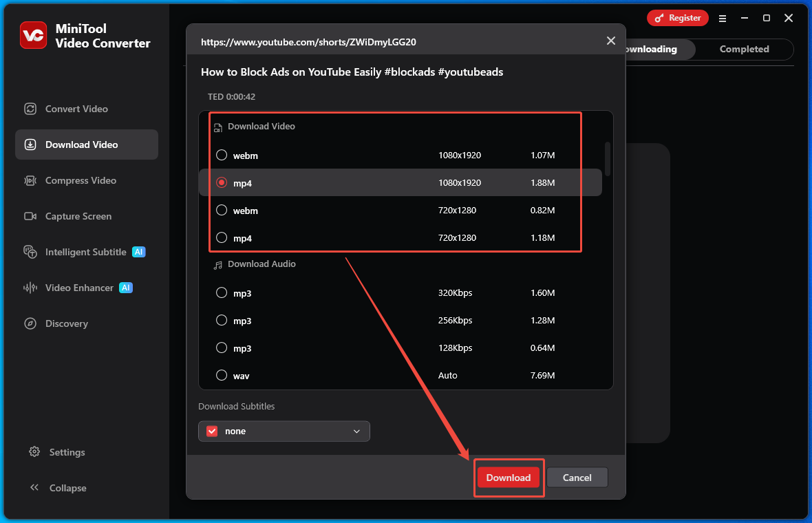Screen dimensions: 812x523
Task: Open Convert Video menu label
Action: click(x=76, y=109)
